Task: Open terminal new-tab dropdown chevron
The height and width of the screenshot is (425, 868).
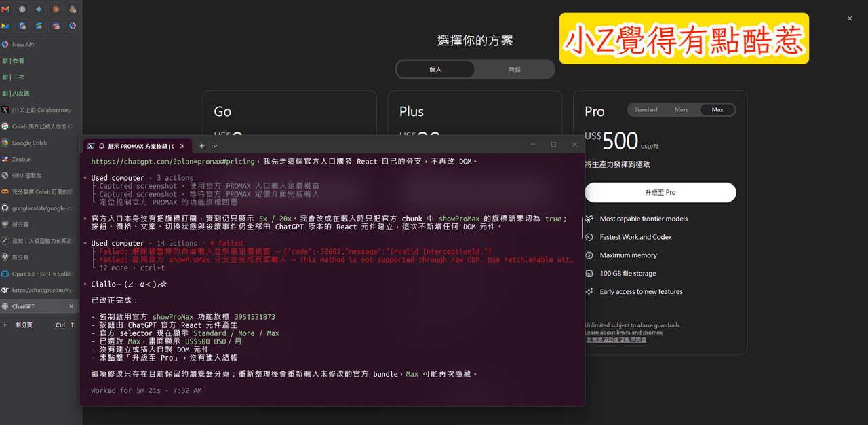Action: pyautogui.click(x=216, y=146)
